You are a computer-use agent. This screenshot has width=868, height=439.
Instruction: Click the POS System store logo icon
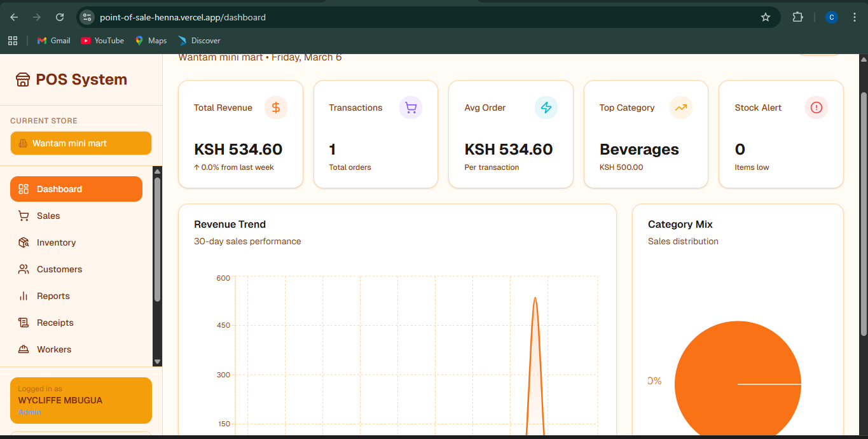click(x=23, y=80)
